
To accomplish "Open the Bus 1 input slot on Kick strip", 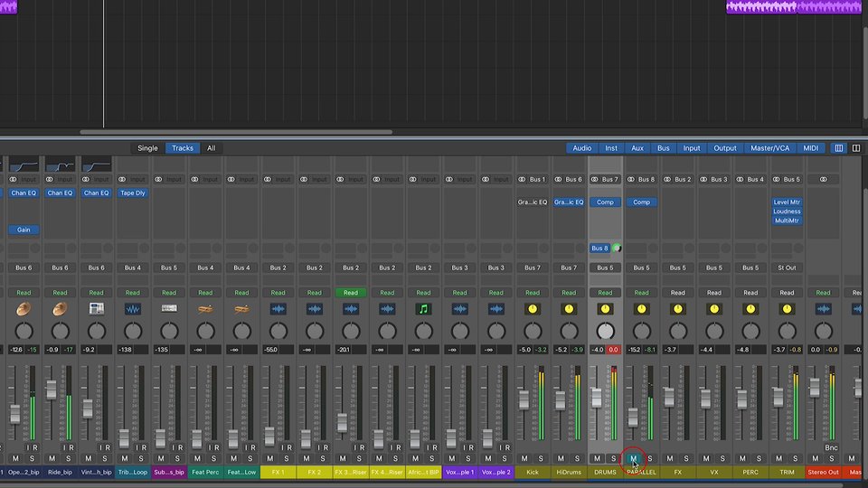I will pyautogui.click(x=537, y=179).
